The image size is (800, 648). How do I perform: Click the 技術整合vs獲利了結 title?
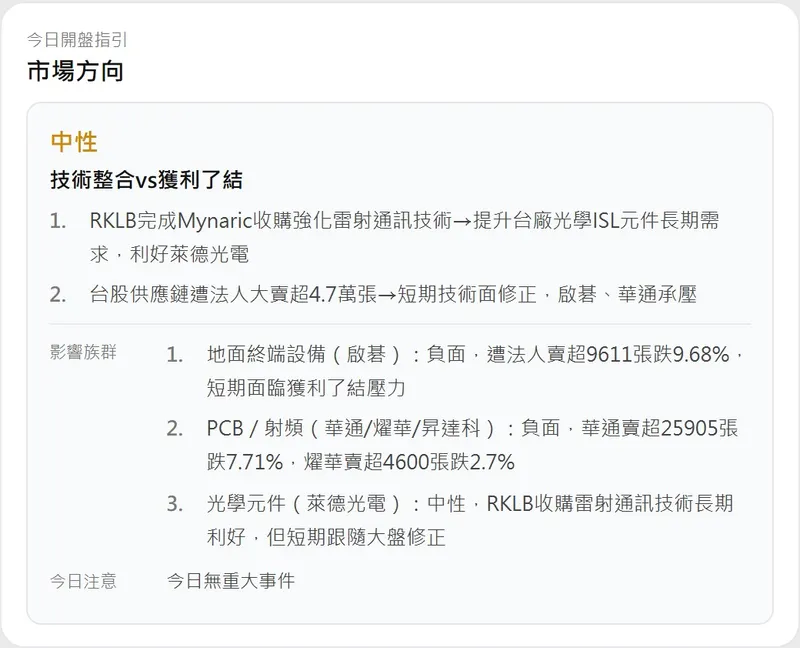click(146, 180)
